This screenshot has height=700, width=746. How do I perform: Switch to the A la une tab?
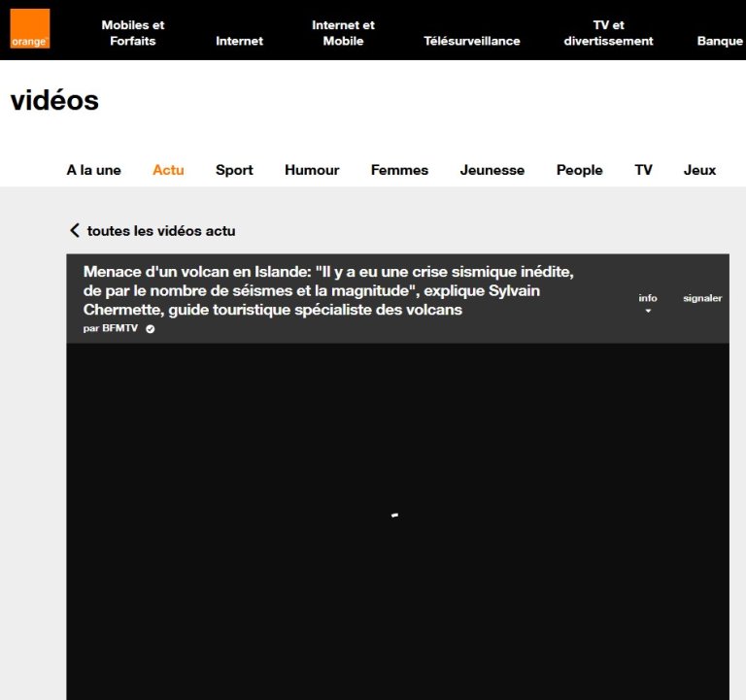click(x=94, y=170)
